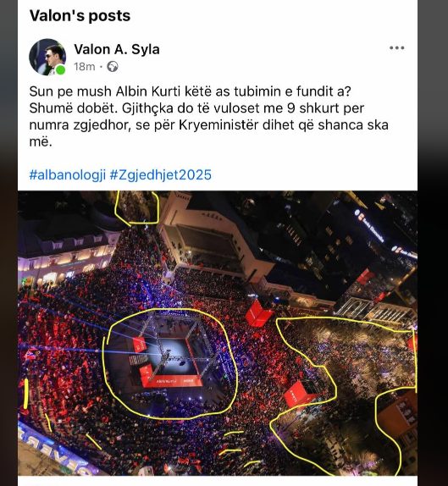Open the three-dot post options menu

click(x=397, y=47)
